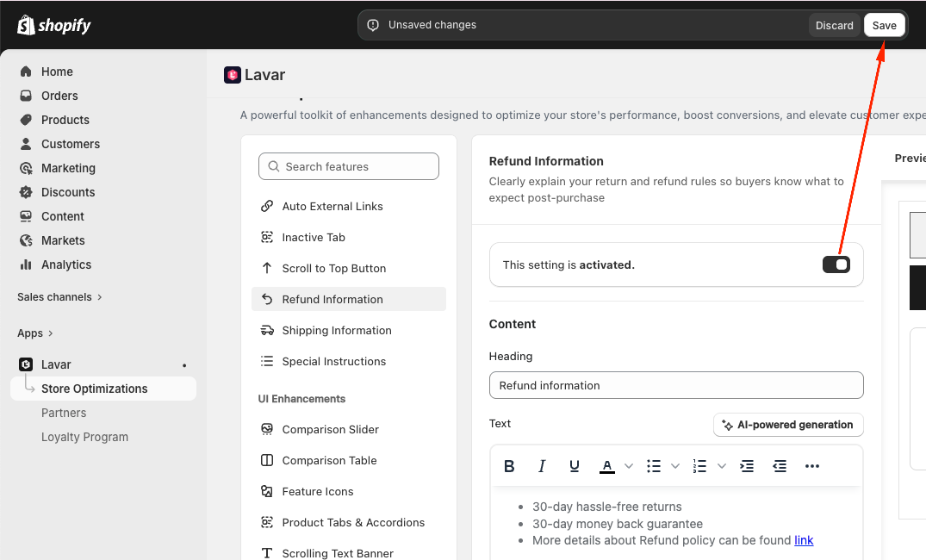Click the unsaved changes alert icon

(373, 25)
